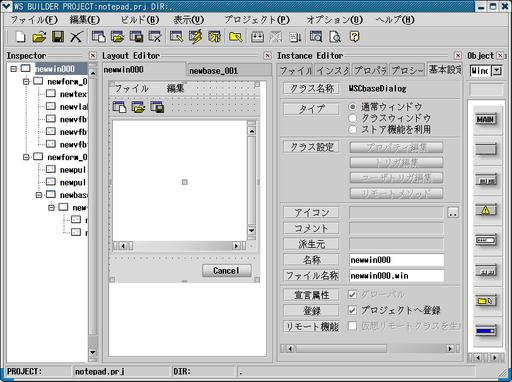
Task: Switch to the 基本設定 tab in Instance Editor
Action: coord(444,69)
